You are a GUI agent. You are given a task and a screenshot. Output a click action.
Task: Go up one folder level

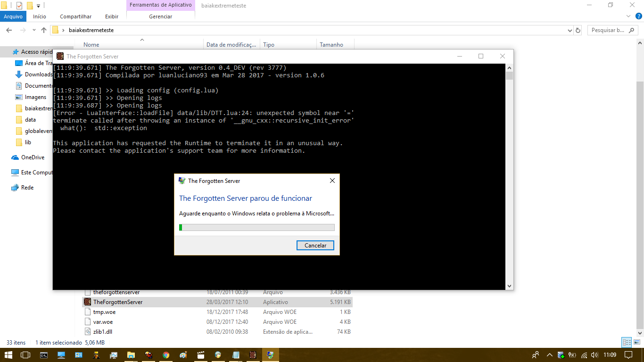[x=44, y=30]
